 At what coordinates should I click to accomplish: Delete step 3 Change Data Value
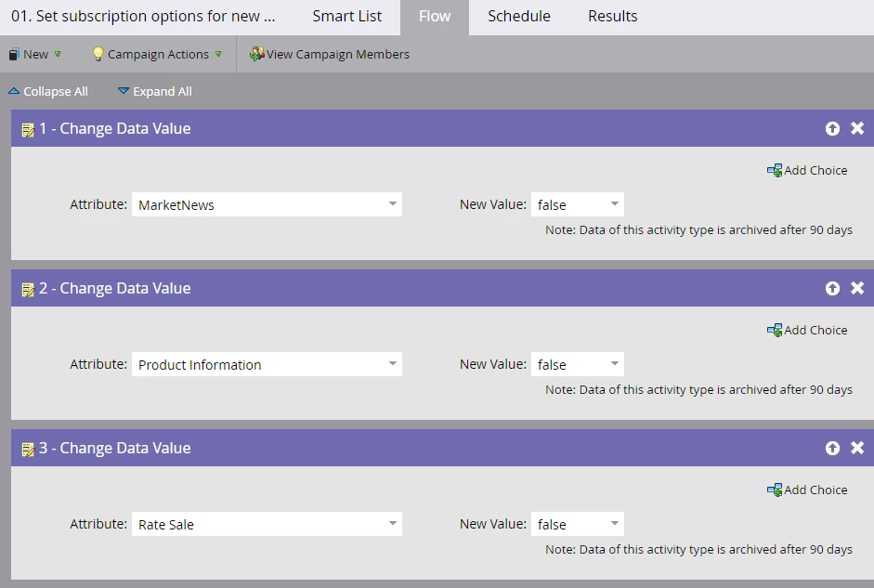click(857, 449)
